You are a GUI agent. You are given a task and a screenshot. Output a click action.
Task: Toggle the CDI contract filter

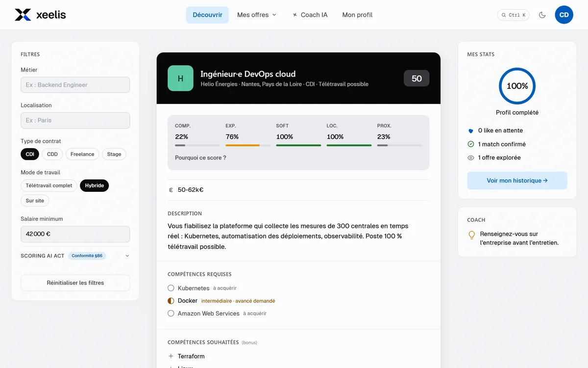(x=30, y=154)
